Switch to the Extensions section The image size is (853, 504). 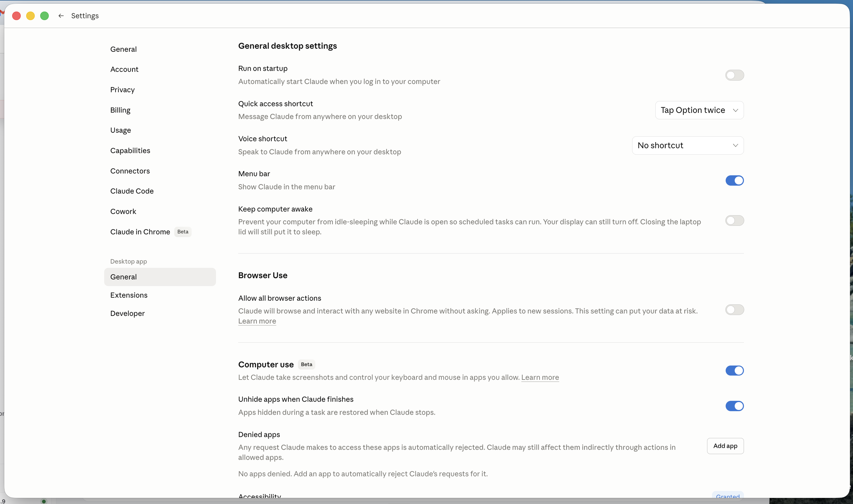129,295
